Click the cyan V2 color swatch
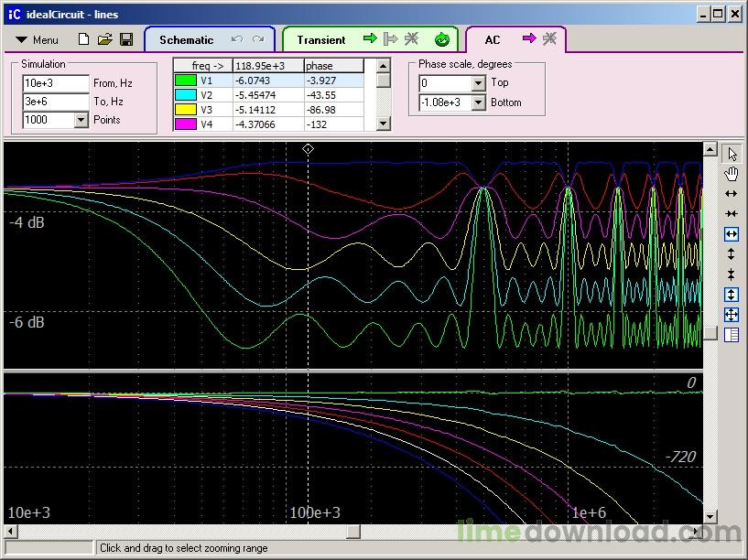The height and width of the screenshot is (560, 748). [x=186, y=95]
